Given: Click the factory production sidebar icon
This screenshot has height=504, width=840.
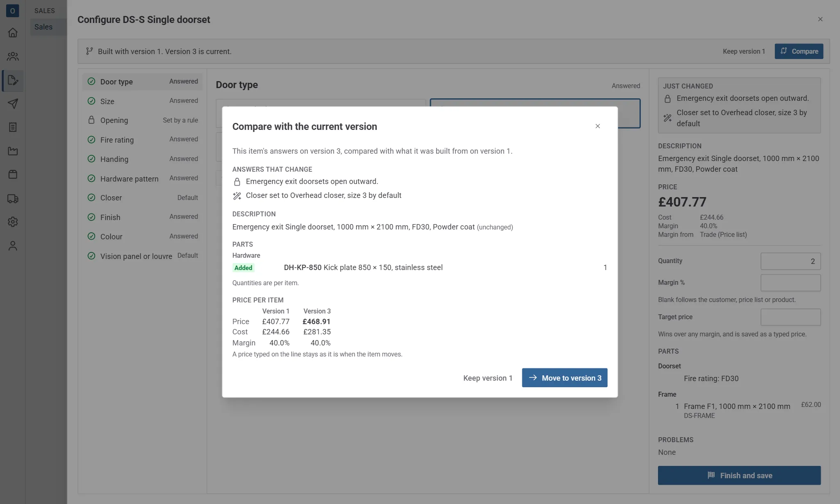Looking at the screenshot, I should [13, 151].
